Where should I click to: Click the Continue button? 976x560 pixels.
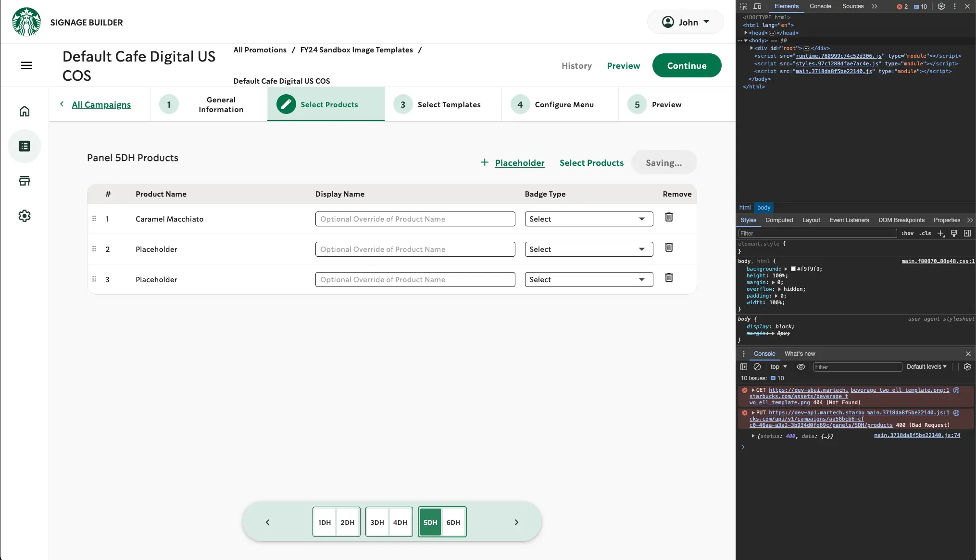[687, 65]
